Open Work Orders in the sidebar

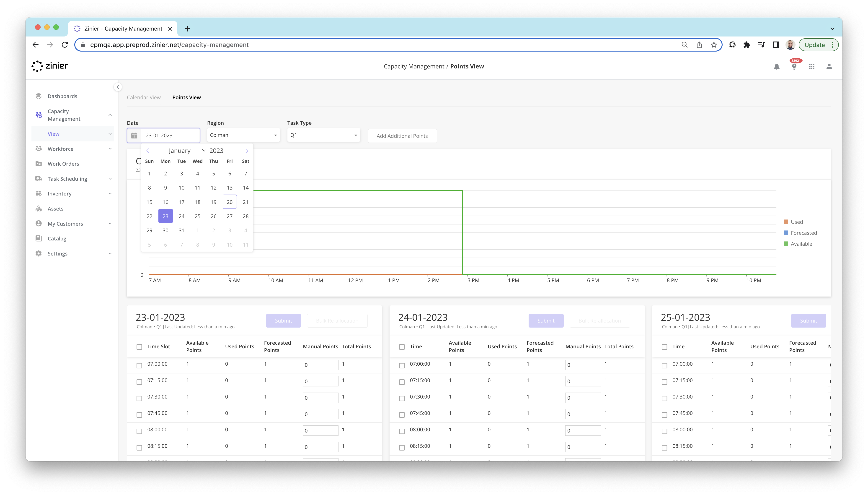63,164
